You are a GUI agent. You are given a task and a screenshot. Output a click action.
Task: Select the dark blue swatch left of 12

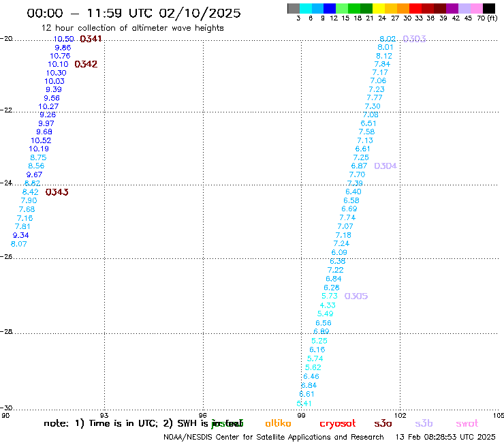(x=330, y=8)
